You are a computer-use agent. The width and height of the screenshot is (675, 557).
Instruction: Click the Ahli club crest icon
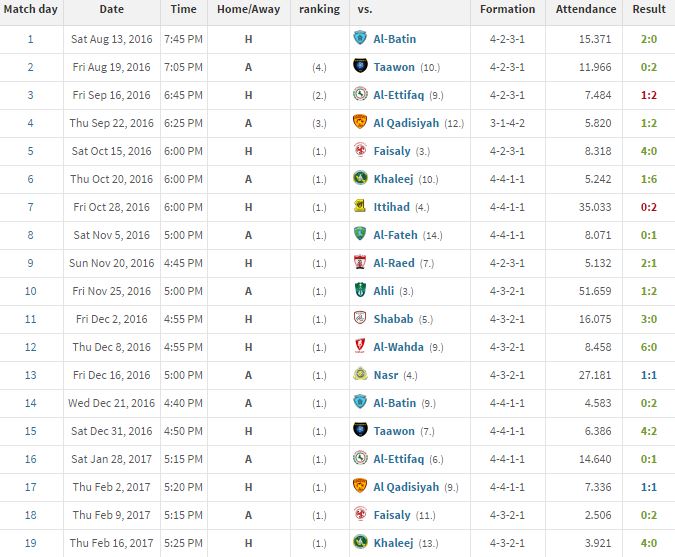360,290
